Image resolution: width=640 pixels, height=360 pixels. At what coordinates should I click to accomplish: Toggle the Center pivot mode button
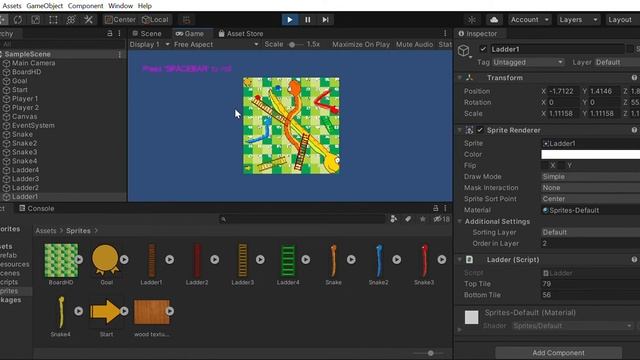click(x=120, y=20)
